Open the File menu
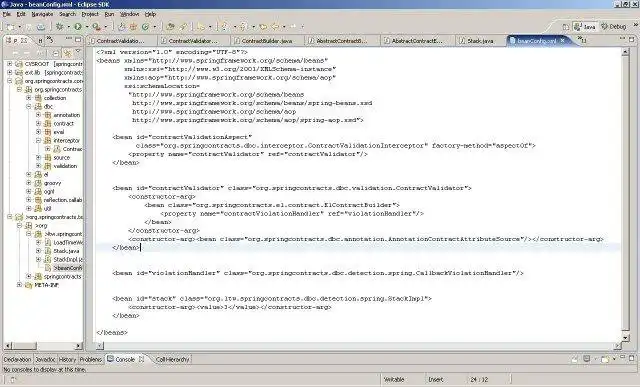Image resolution: width=640 pixels, height=387 pixels. click(7, 14)
